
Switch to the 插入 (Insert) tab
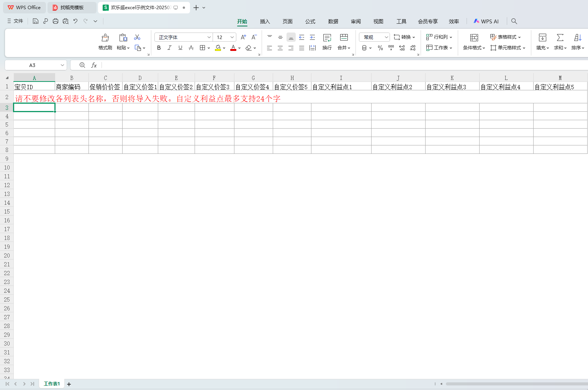coord(265,21)
